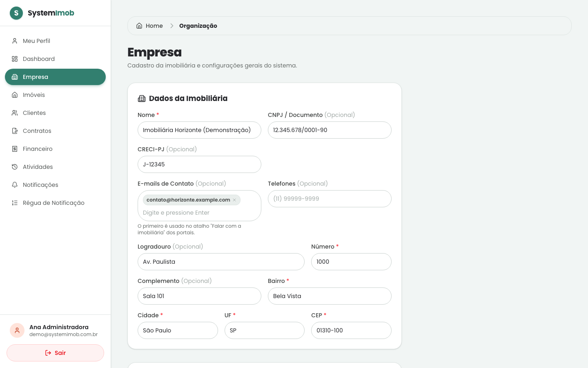Go to the Financeiro page
The height and width of the screenshot is (368, 588).
[55, 149]
